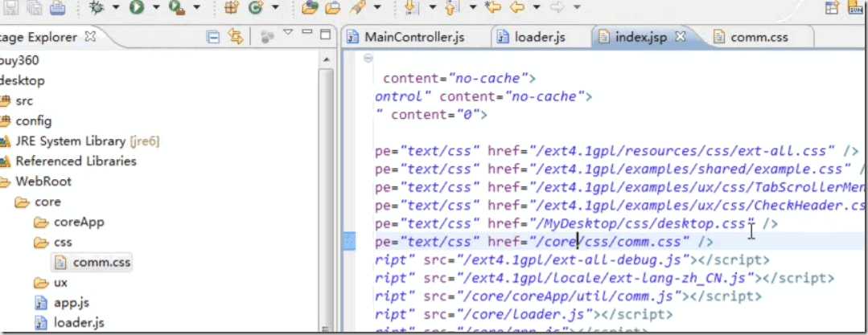
Task: Click the desktop.css href line
Action: [x=576, y=223]
